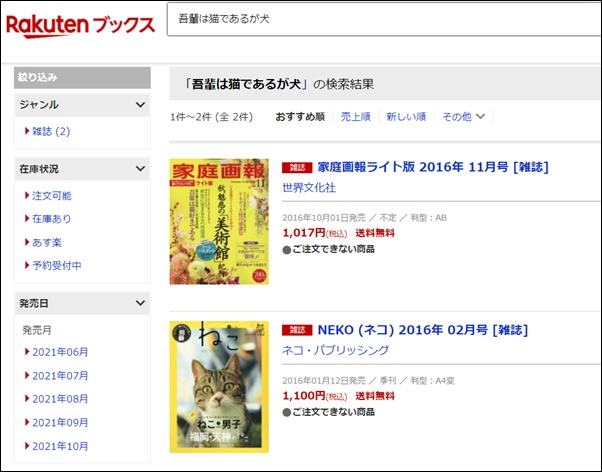
Task: Open publisher ネコ・パブリッシング link
Action: click(x=336, y=350)
